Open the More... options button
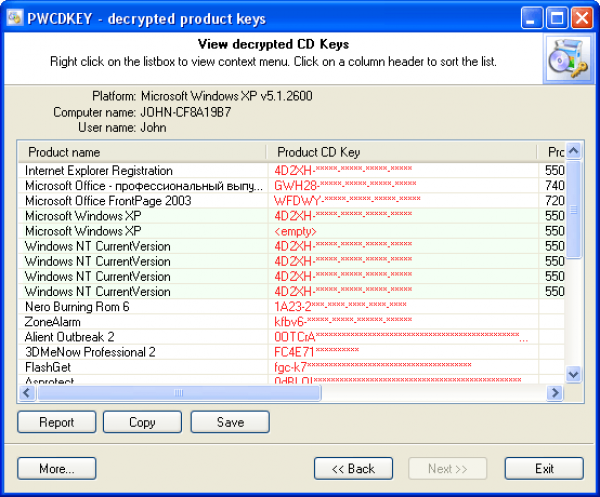 (56, 468)
